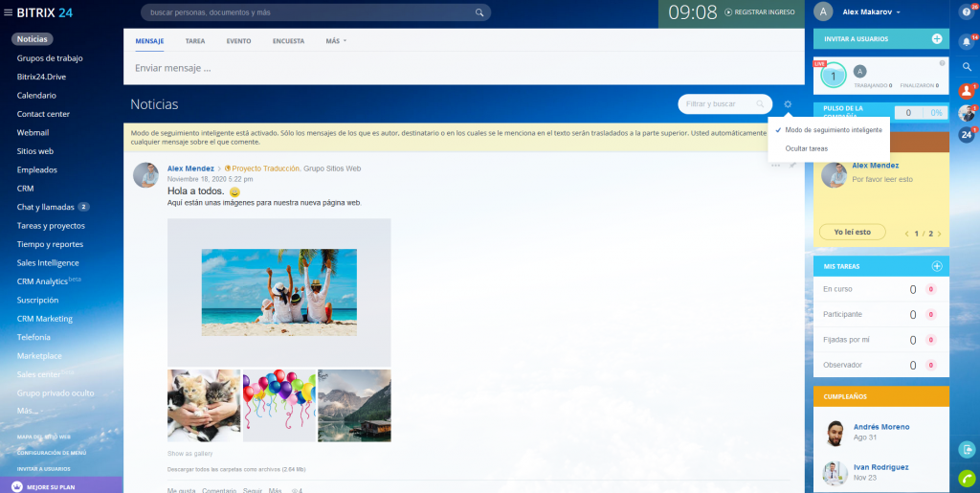Click the magnifier icon in the right sidebar
The width and height of the screenshot is (980, 493).
coord(967,66)
